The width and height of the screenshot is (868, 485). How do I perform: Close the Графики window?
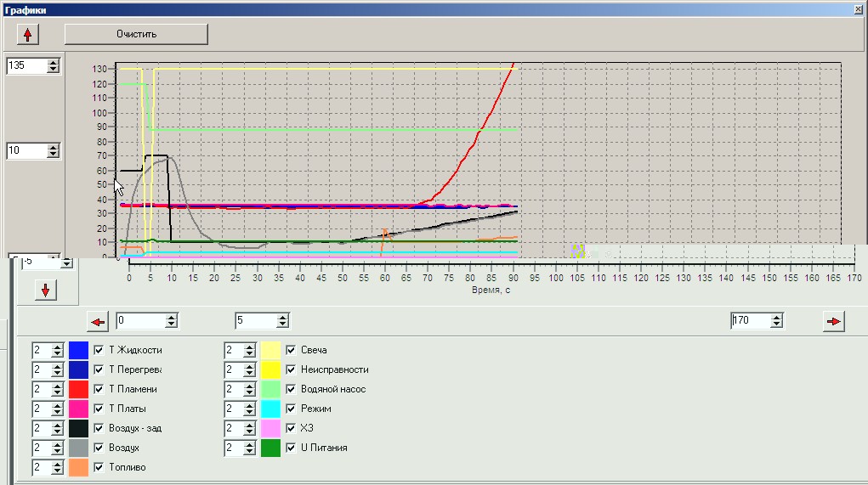tap(859, 9)
